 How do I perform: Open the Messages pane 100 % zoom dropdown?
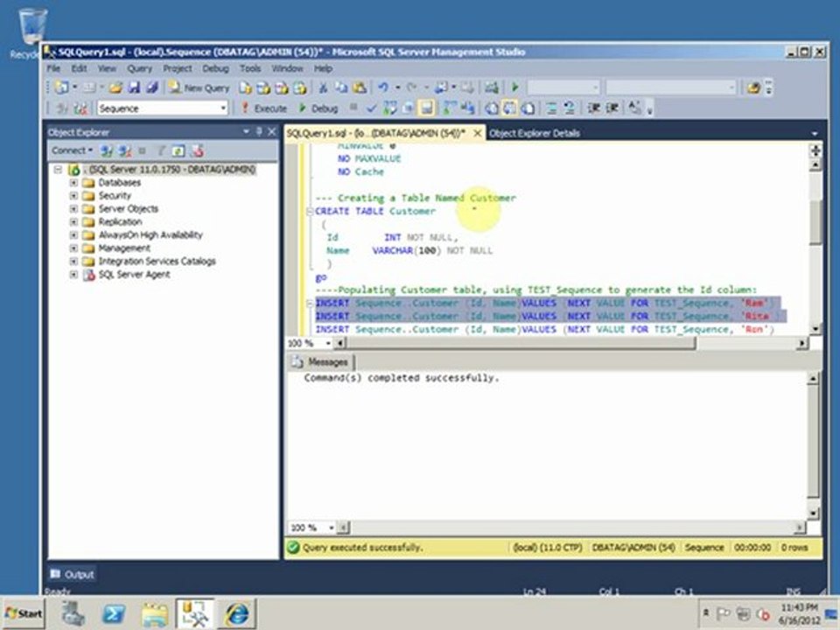point(331,528)
